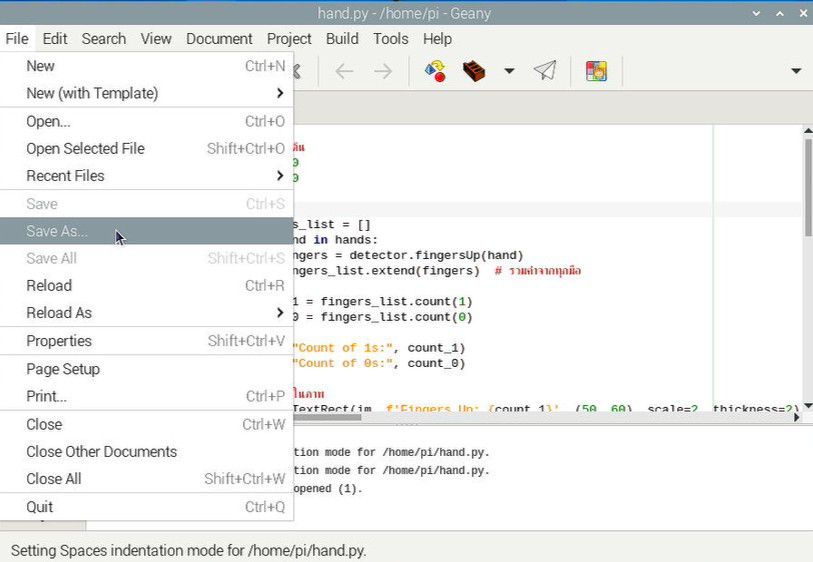This screenshot has height=562, width=813.
Task: Click the navigate back arrow
Action: 344,71
